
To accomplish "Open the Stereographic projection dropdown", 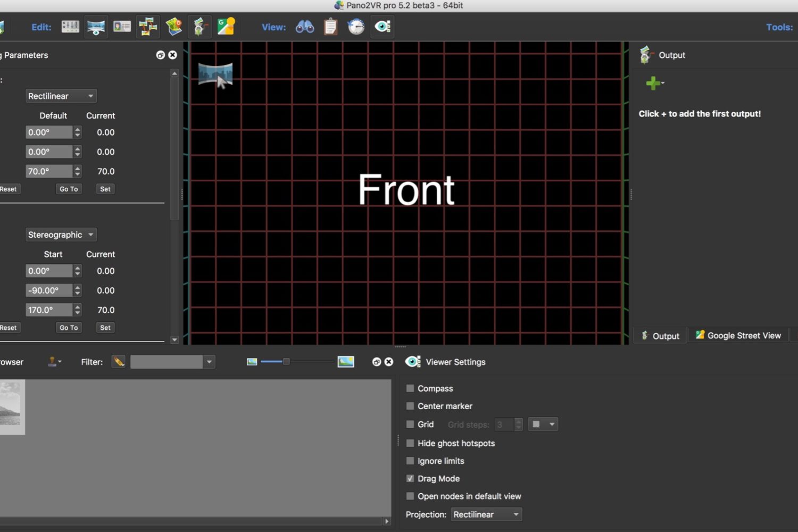I will 61,235.
